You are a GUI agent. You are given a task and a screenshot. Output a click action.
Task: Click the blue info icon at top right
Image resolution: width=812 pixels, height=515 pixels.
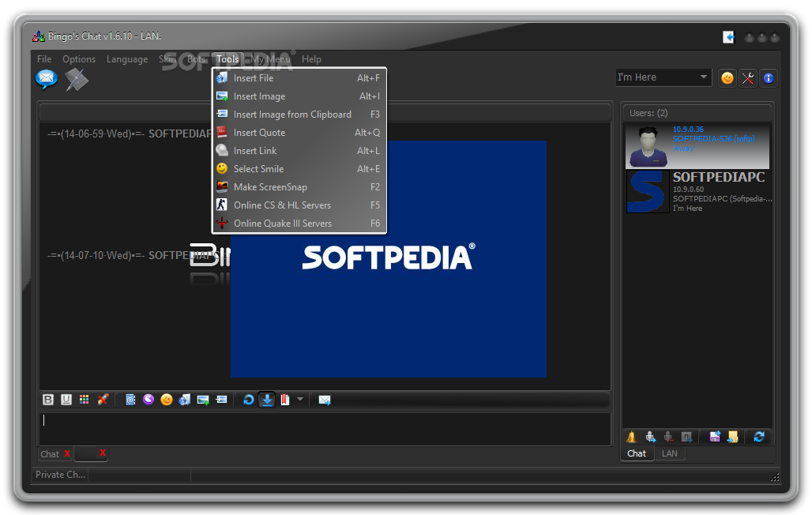(x=769, y=78)
